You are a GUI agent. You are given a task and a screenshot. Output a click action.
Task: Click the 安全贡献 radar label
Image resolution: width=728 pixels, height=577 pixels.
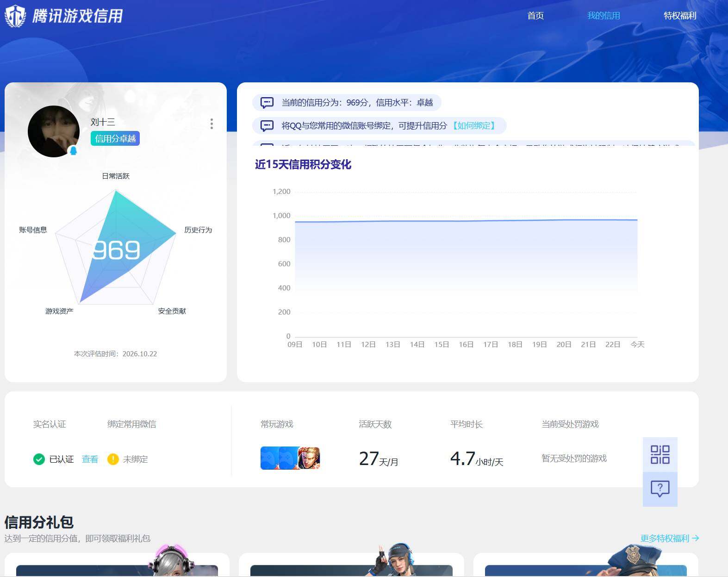tap(172, 311)
